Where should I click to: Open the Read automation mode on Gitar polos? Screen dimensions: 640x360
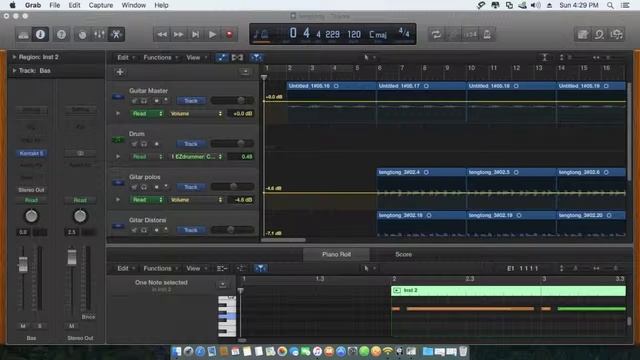[x=147, y=200]
